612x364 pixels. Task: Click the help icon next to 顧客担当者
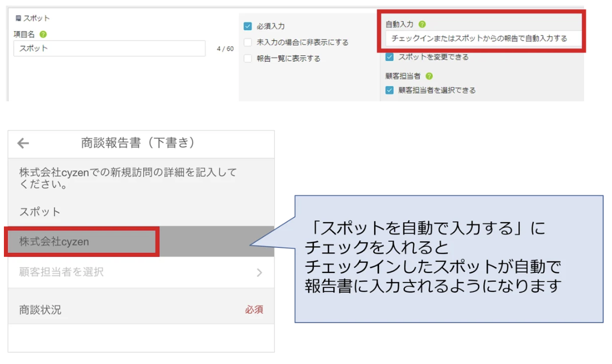(x=429, y=76)
